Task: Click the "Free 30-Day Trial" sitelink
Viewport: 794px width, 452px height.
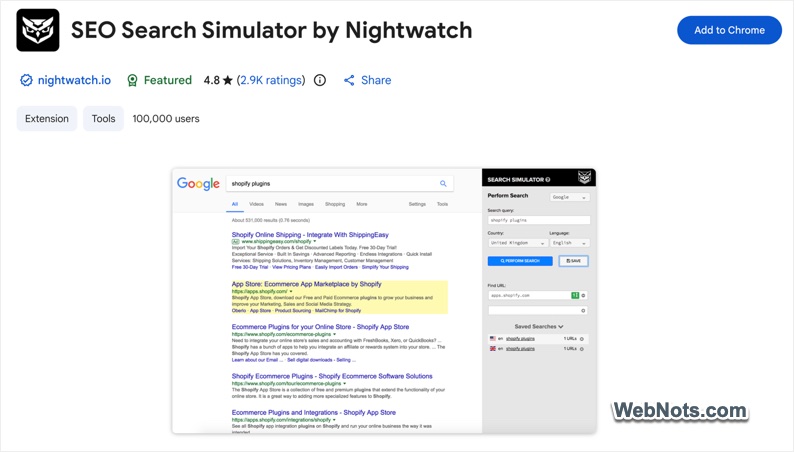Action: tap(250, 267)
